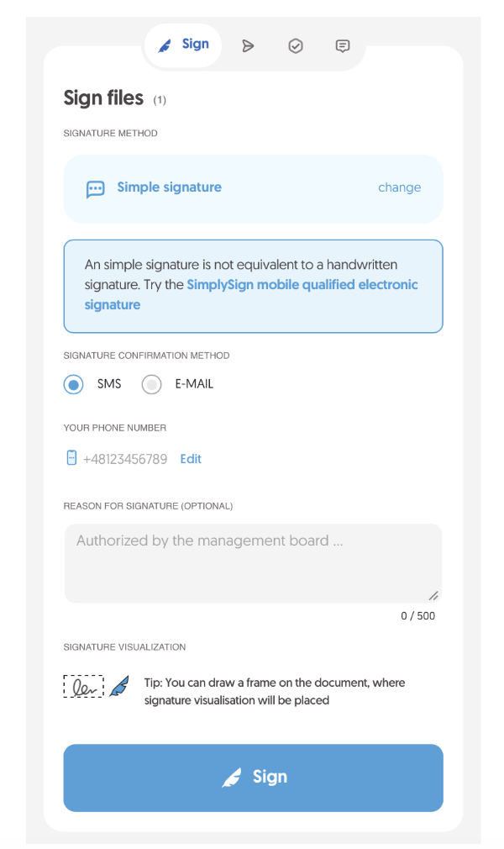The width and height of the screenshot is (504, 849).
Task: Grab the text area resize handle
Action: [x=433, y=595]
